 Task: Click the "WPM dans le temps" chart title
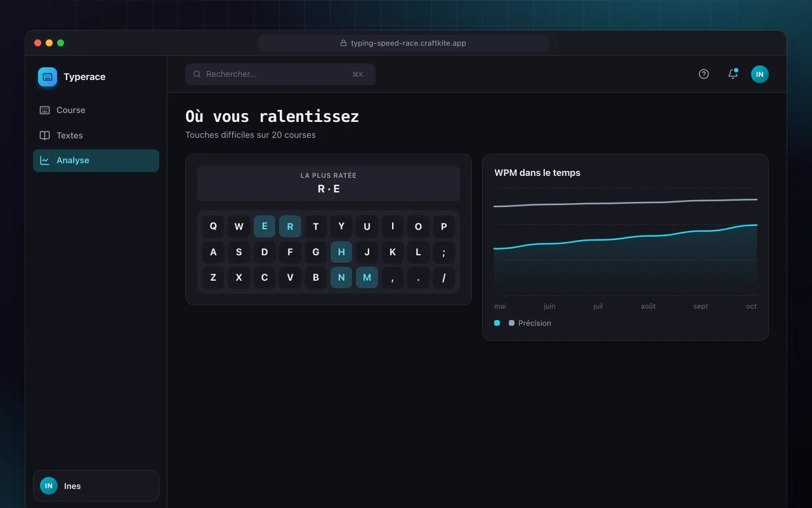tap(537, 173)
